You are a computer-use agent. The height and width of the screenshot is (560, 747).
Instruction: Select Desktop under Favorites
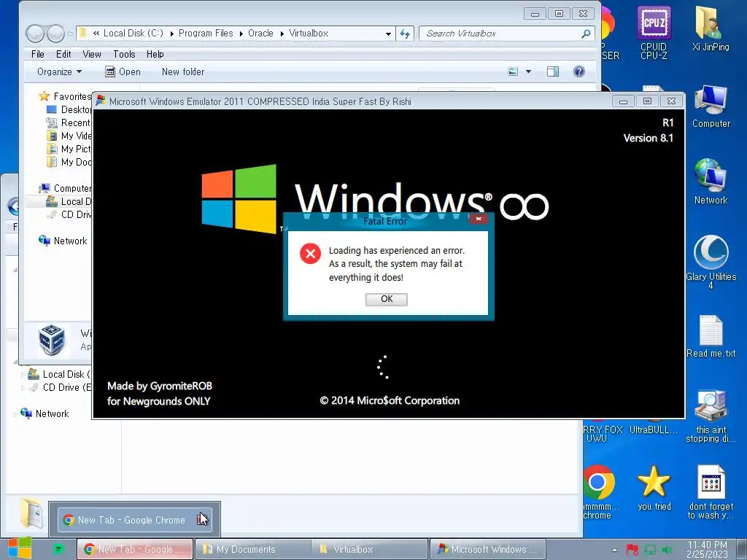pyautogui.click(x=68, y=109)
